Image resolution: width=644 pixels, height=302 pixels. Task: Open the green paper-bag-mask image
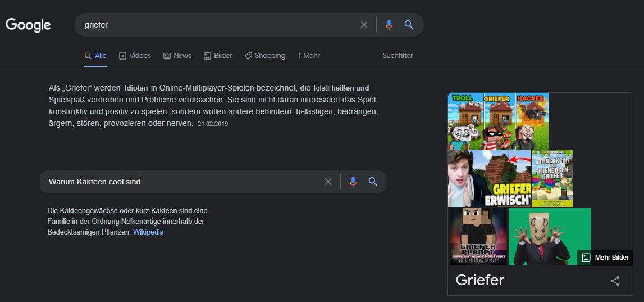tap(550, 237)
